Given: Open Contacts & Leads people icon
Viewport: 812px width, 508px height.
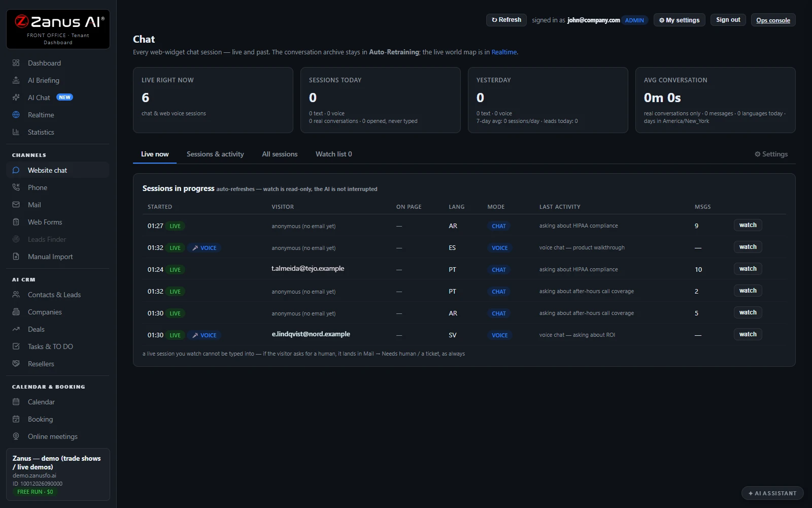Looking at the screenshot, I should click(x=16, y=295).
